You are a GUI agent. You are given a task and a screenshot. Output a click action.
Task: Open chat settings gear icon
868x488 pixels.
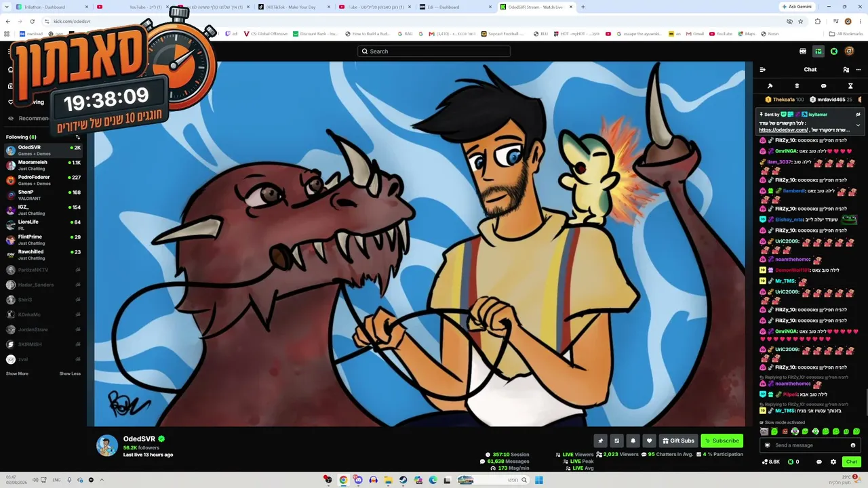coord(833,462)
